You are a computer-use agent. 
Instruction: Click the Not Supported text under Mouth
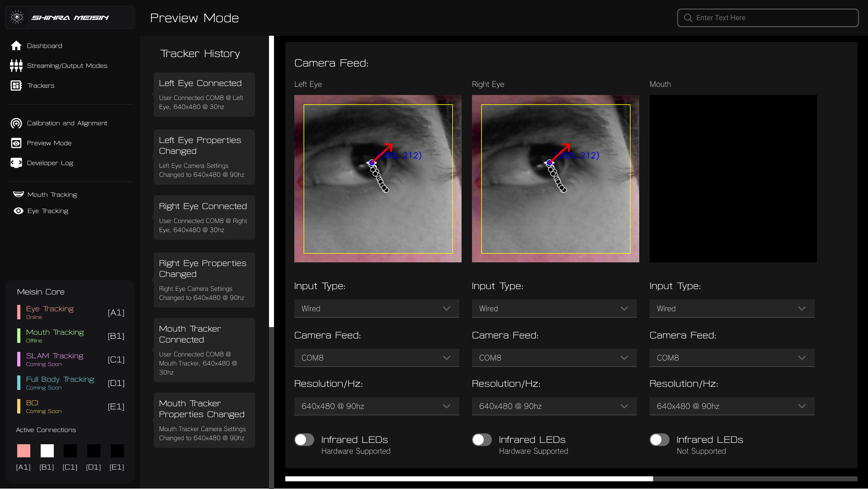tap(701, 451)
